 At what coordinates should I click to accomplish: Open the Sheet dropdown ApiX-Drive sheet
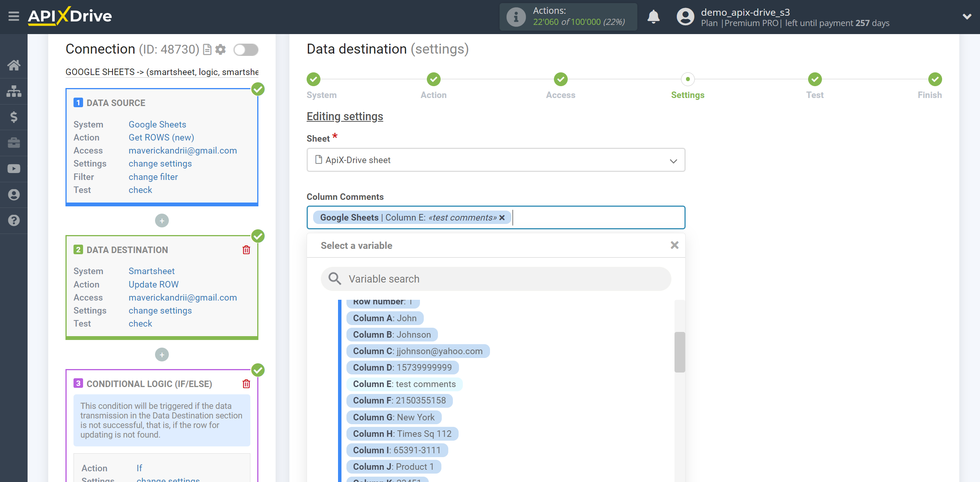[x=496, y=160]
